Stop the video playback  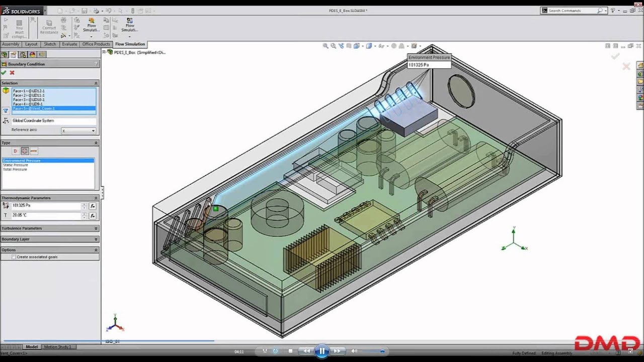click(290, 351)
